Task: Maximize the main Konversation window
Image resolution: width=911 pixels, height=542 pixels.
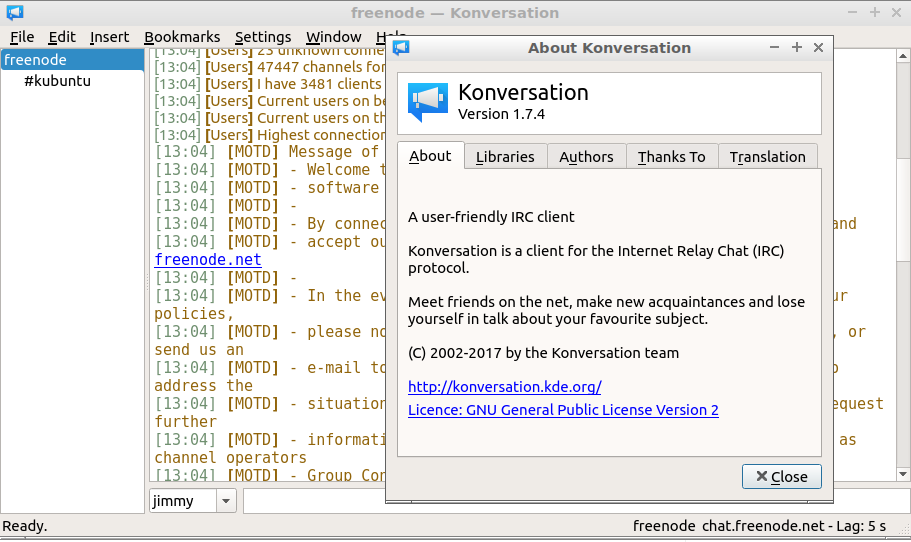Action: coord(874,12)
